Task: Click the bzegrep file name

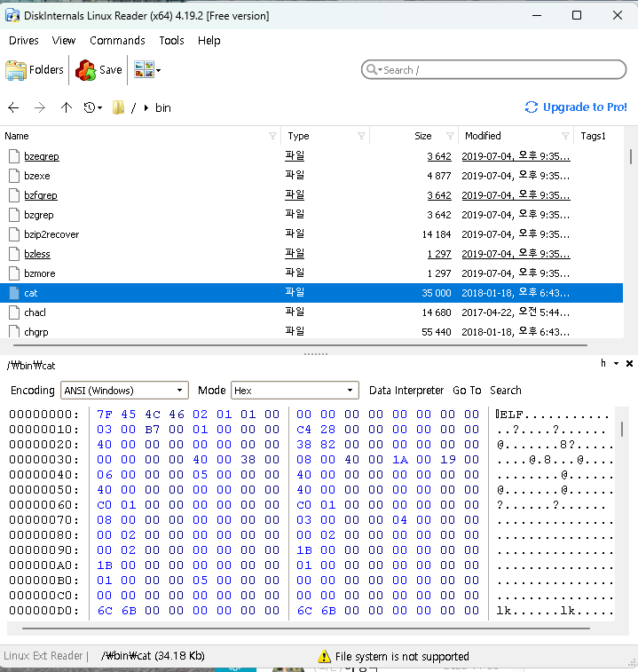Action: [42, 156]
